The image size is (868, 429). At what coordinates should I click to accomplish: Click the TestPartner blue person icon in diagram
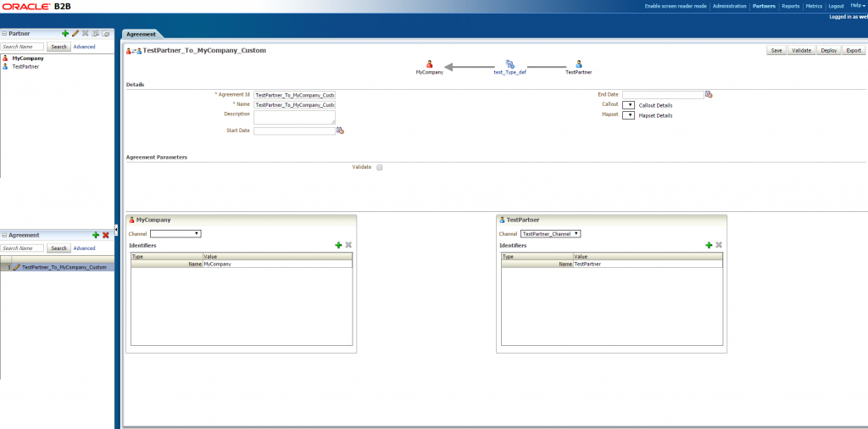[578, 64]
